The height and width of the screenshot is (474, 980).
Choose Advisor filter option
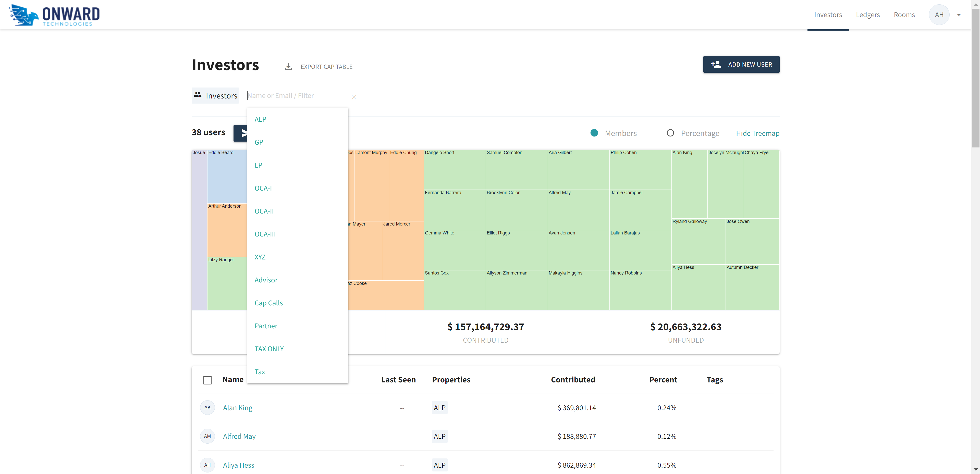point(298,280)
